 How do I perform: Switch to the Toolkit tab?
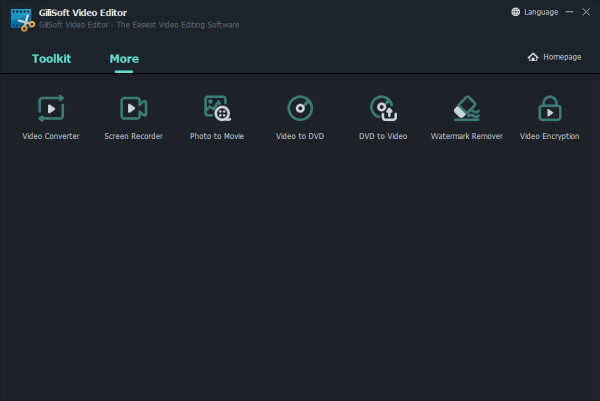[x=51, y=59]
